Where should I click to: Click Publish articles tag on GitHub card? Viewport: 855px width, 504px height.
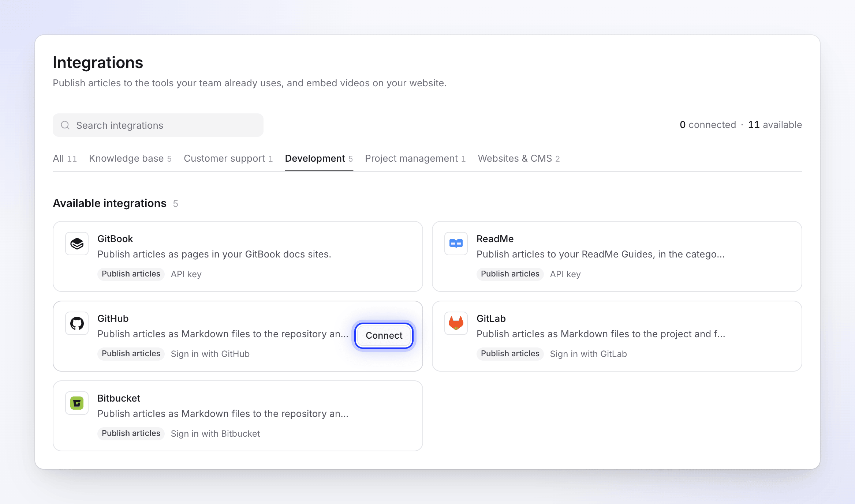[131, 354]
